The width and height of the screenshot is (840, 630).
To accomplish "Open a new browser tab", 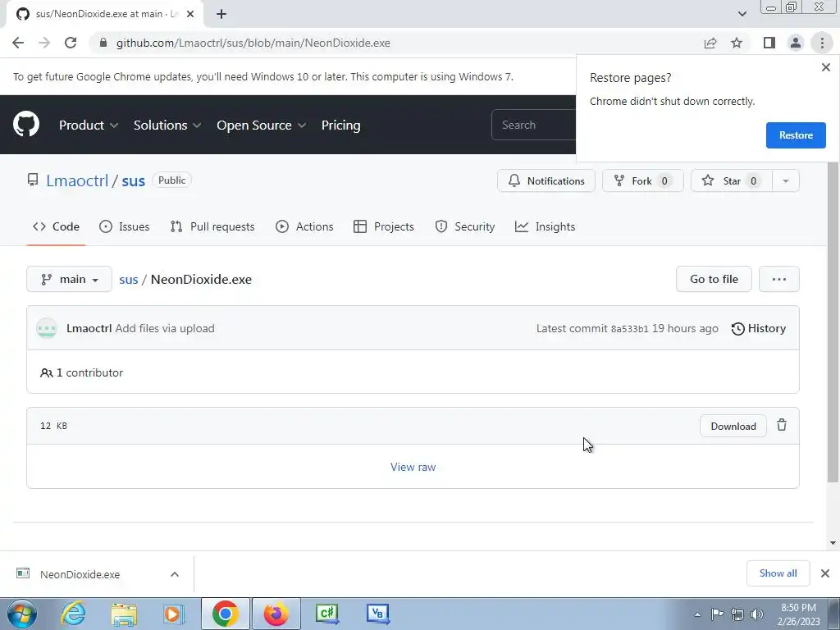I will coord(221,14).
